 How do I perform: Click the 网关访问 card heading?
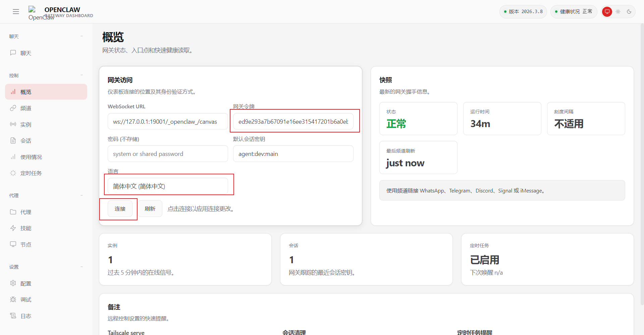point(120,80)
